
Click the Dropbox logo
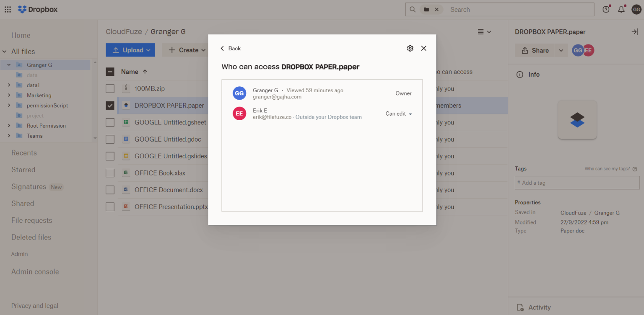[x=37, y=9]
